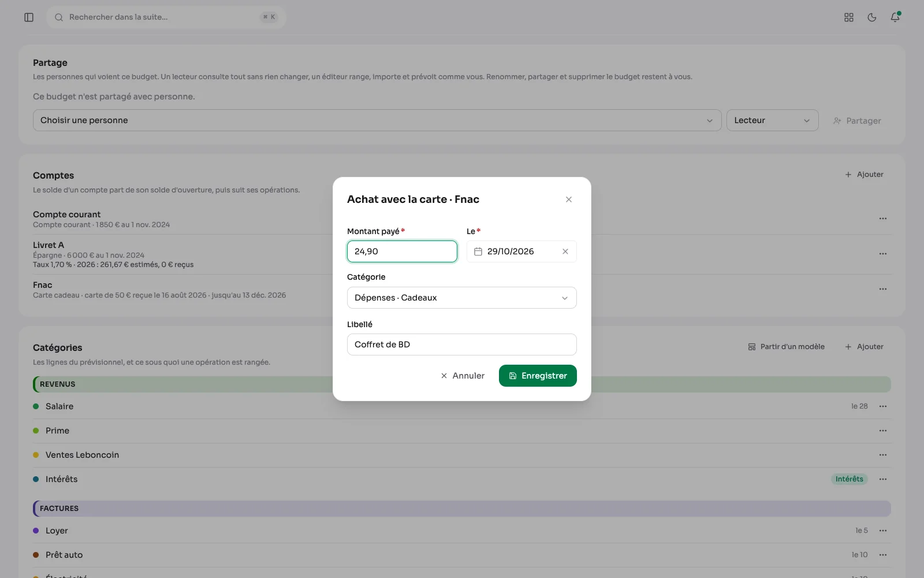The height and width of the screenshot is (578, 924).
Task: Click the Intérêts green badge
Action: (849, 479)
